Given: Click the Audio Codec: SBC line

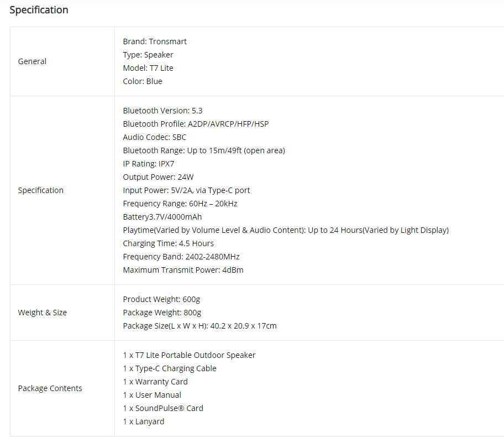Looking at the screenshot, I should tap(155, 137).
